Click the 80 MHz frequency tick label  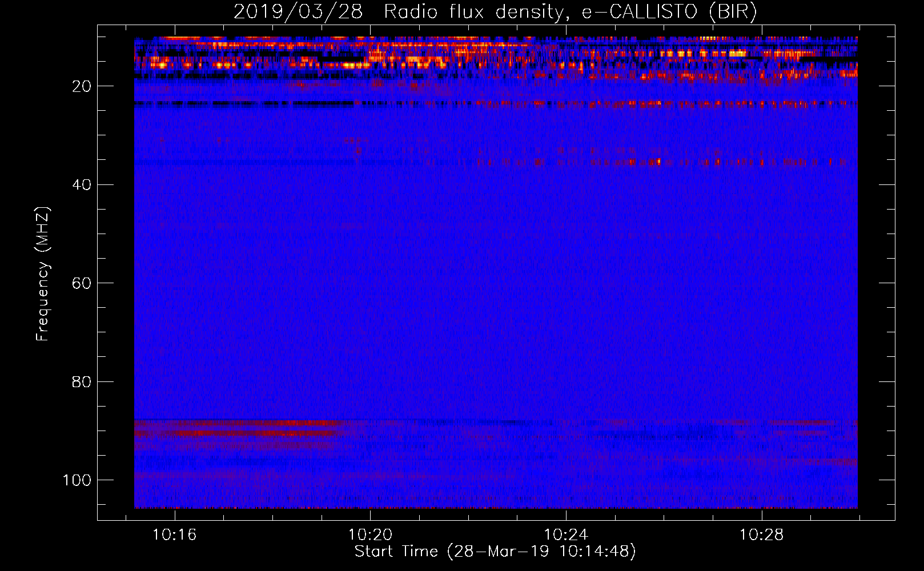(82, 382)
